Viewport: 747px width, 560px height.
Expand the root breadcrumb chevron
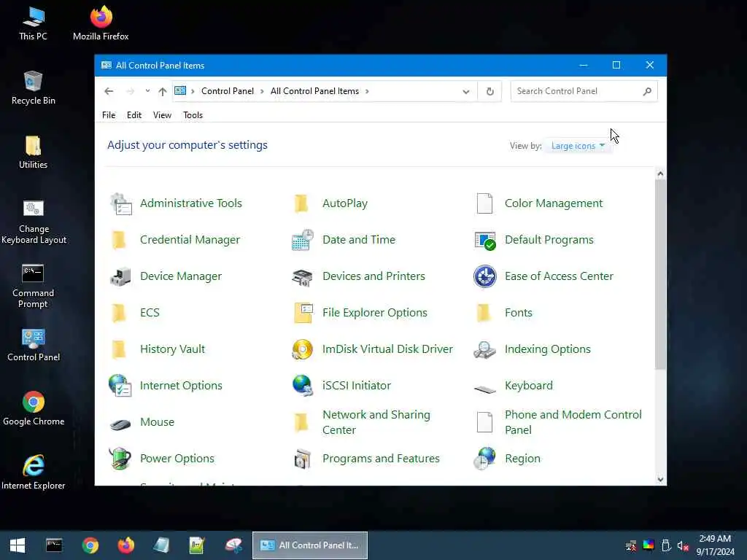click(193, 91)
